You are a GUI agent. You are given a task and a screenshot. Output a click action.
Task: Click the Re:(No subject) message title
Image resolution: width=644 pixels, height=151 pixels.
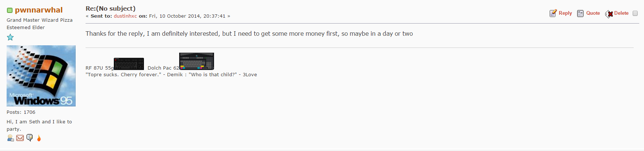pyautogui.click(x=111, y=8)
